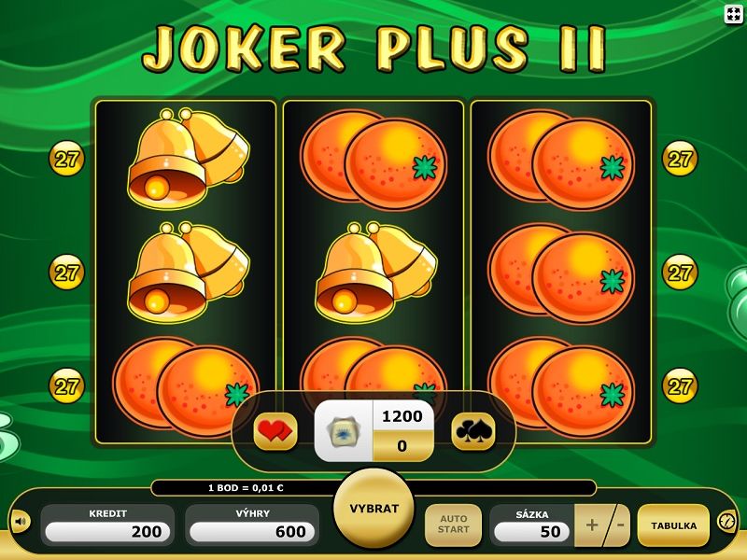The image size is (747, 560).
Task: Select the bottom-right 27 line coin
Action: tap(680, 385)
